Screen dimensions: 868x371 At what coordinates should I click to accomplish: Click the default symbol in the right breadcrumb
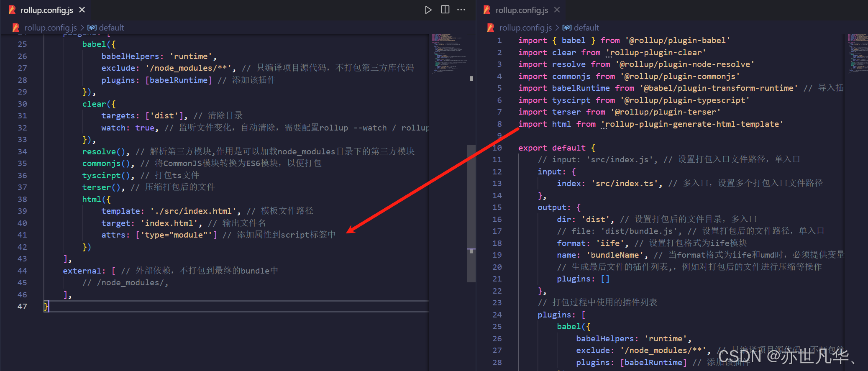(586, 28)
